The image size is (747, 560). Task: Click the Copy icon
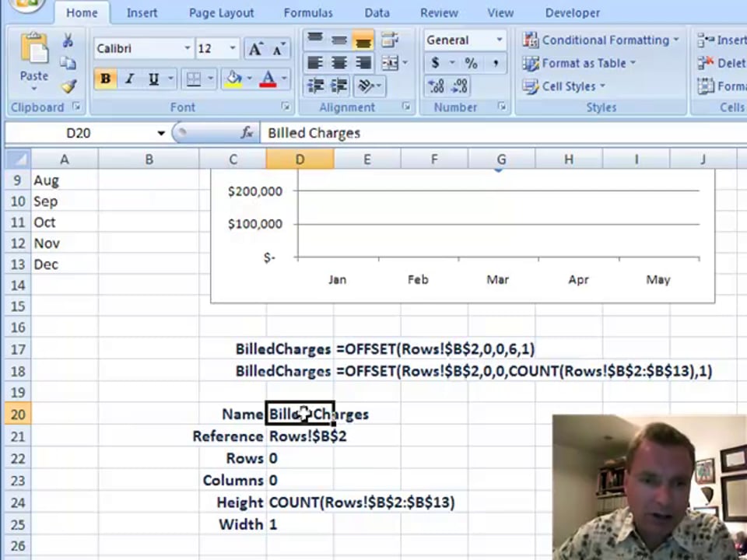coord(68,63)
